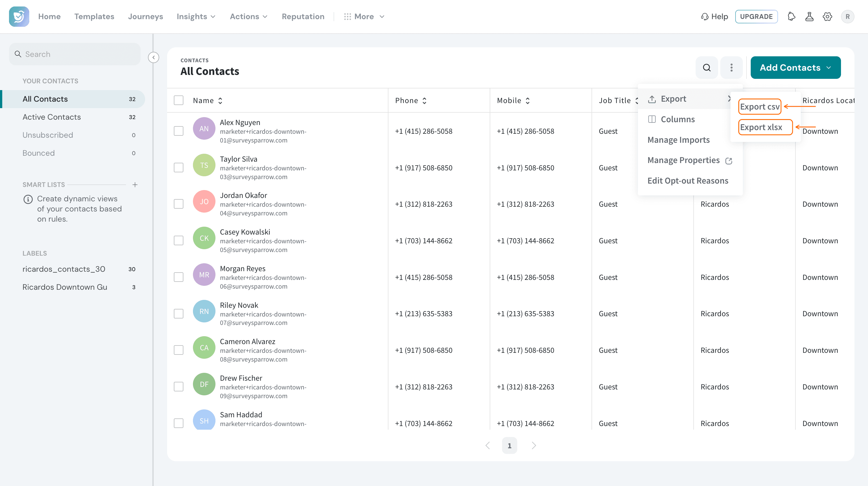Select the checkbox for Alex Nguyen
868x486 pixels.
[x=179, y=131]
